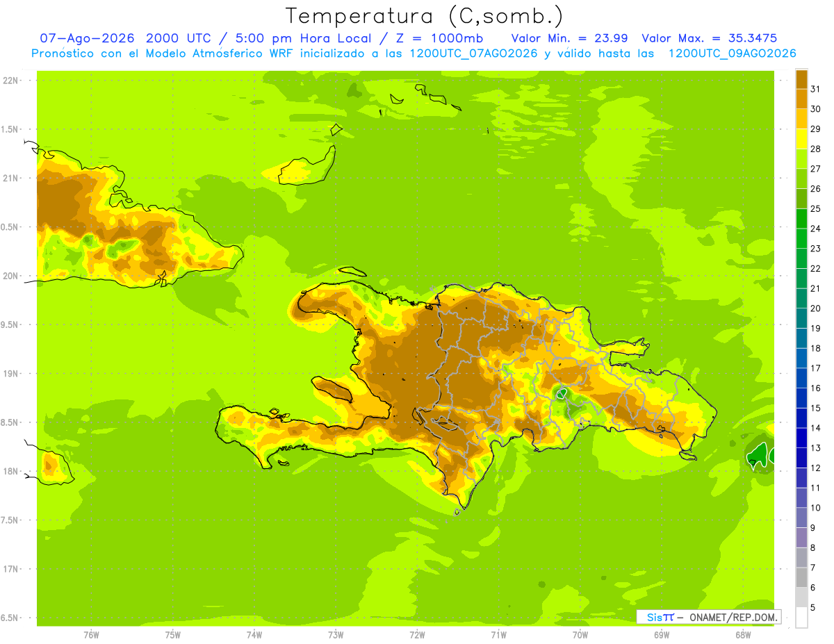
Task: Click the "71W" longitude label
Action: 498,635
